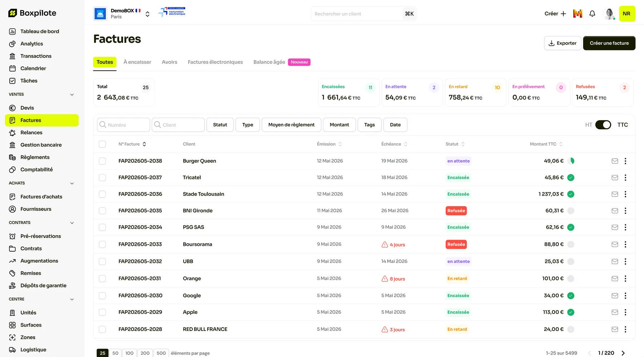Viewport: 644px width, 357px height.
Task: Open the Tags filter dropdown
Action: click(x=370, y=125)
